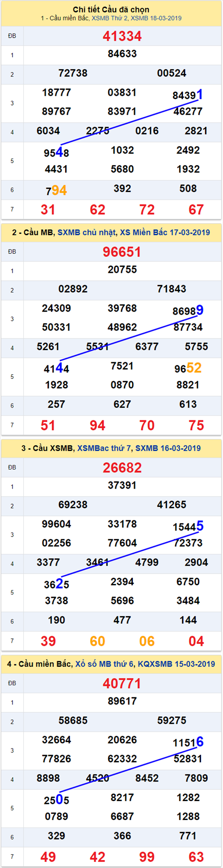This screenshot has height=868, width=223.
Task: Click sixth prize number 794
Action: pos(56,191)
